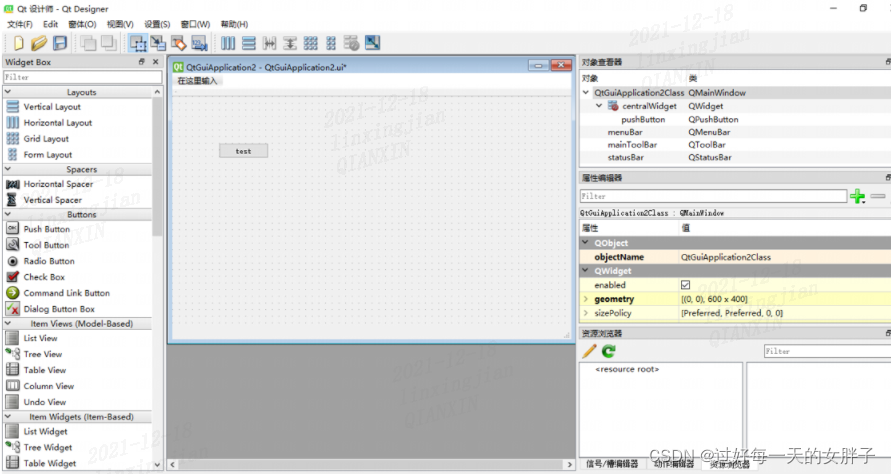Viewport: 891px width, 474px height.
Task: Float the Widget Box panel
Action: (x=141, y=61)
